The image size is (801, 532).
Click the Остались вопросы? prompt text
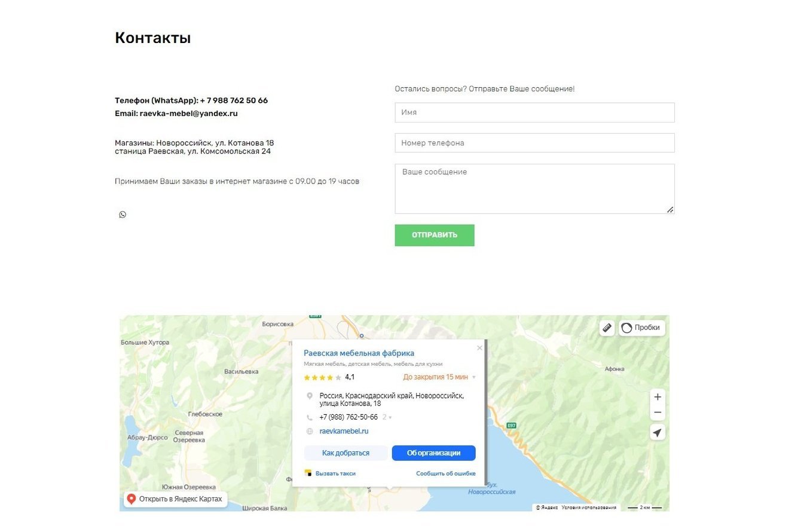485,89
